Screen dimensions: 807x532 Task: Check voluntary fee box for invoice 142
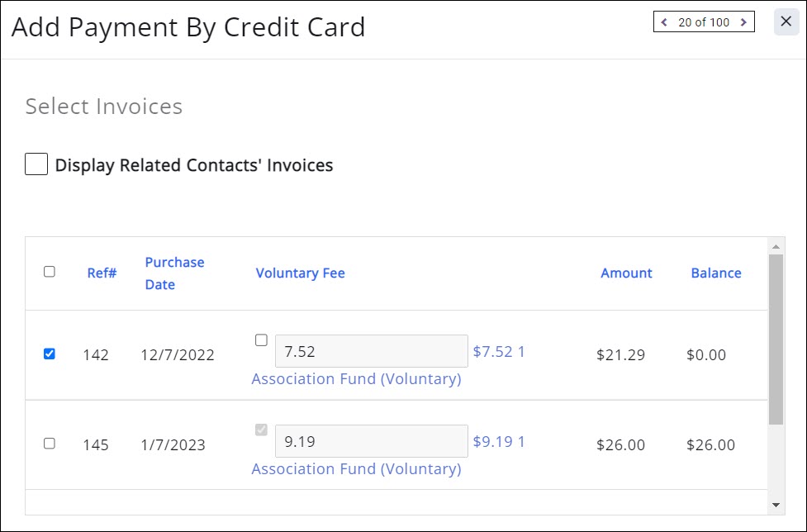pos(262,340)
